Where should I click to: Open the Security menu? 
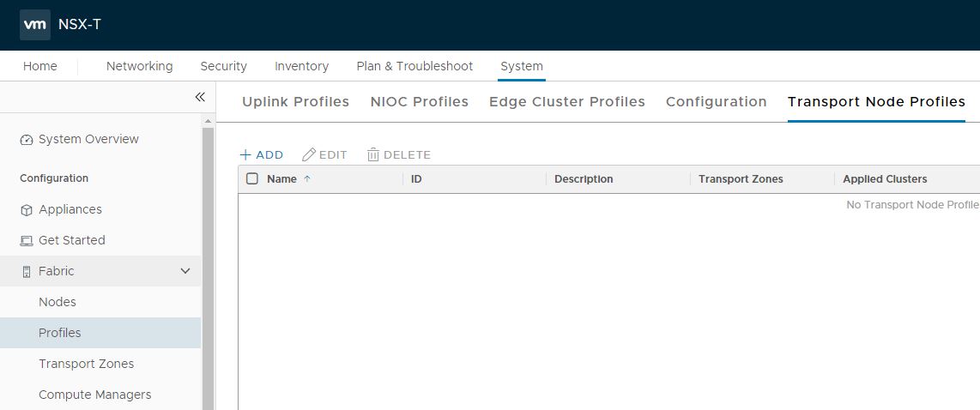tap(224, 66)
